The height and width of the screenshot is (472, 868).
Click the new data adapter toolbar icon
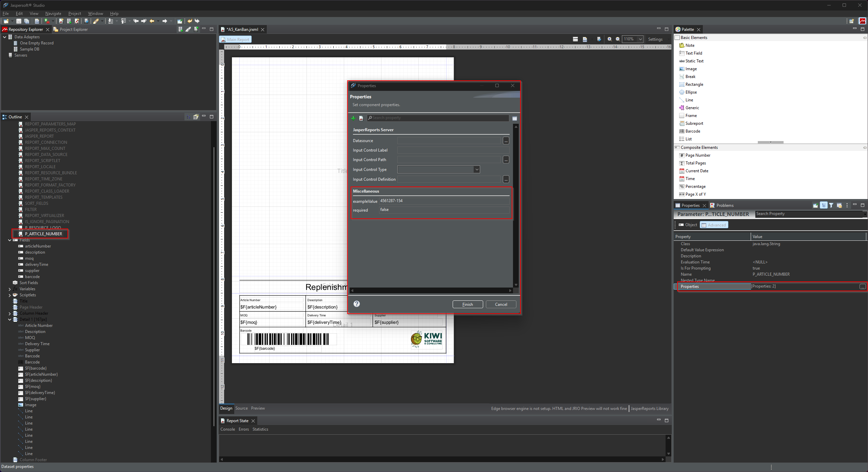click(x=69, y=21)
